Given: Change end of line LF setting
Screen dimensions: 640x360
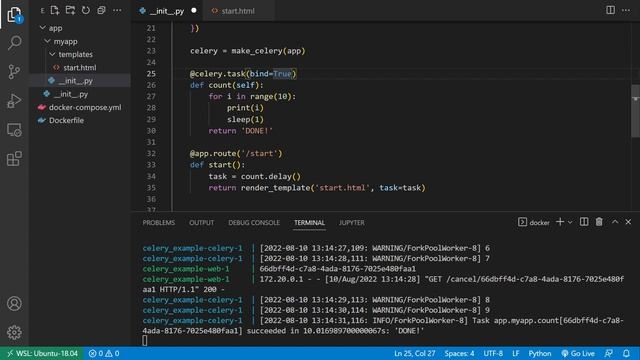Looking at the screenshot, I should 516,353.
